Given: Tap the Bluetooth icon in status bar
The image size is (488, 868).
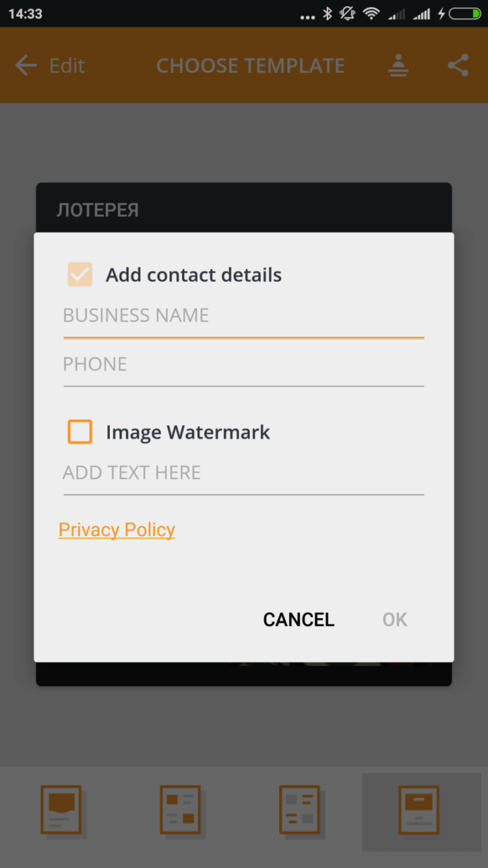Looking at the screenshot, I should (328, 14).
